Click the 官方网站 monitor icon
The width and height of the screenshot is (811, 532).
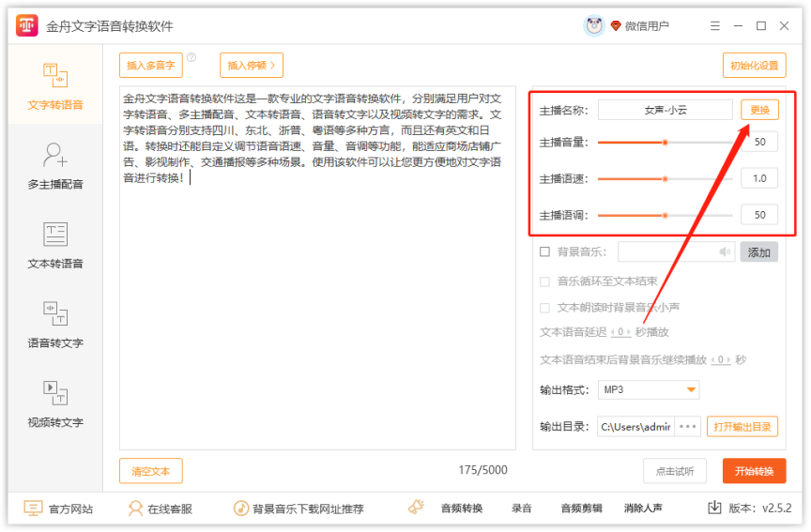33,509
